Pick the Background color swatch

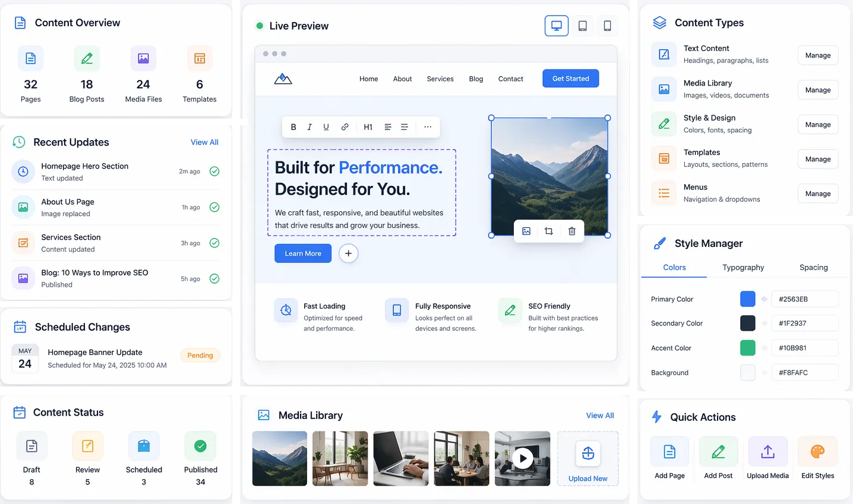(x=748, y=373)
